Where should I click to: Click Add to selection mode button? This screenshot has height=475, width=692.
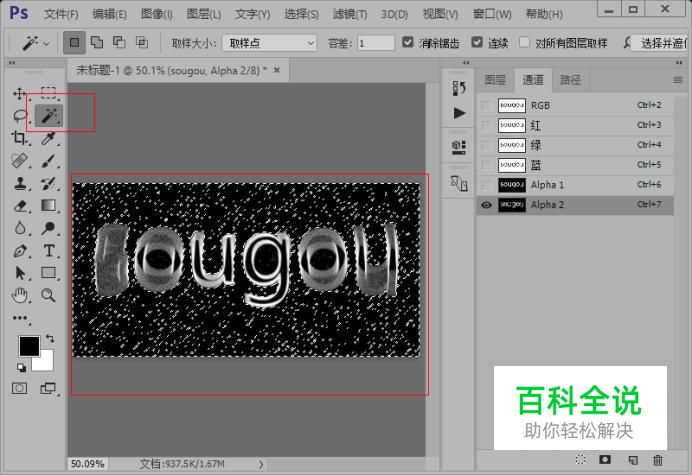pyautogui.click(x=97, y=43)
